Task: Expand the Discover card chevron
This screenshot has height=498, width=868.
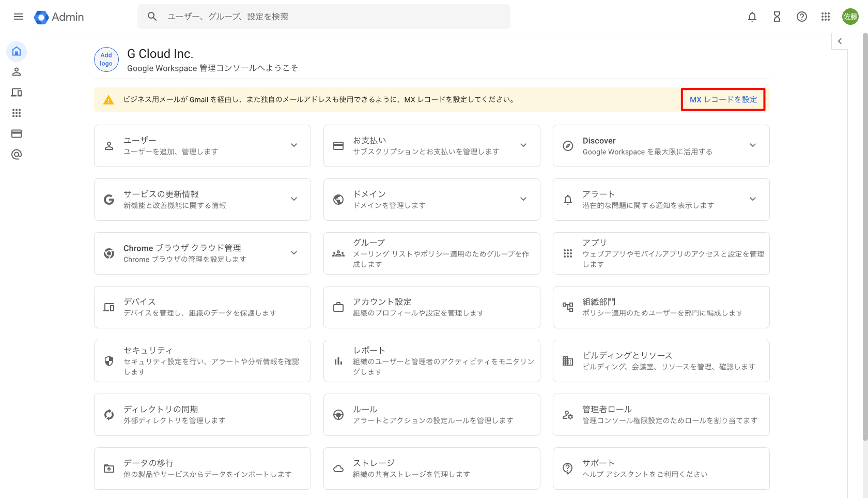Action: pyautogui.click(x=753, y=145)
